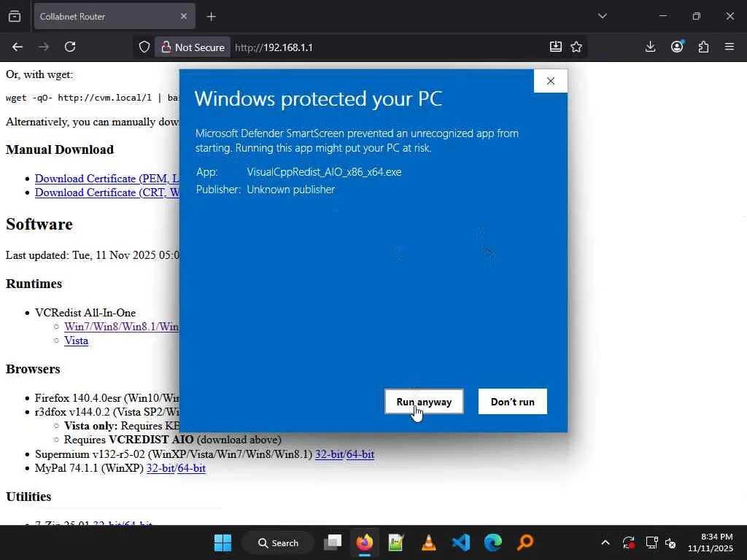Open the Vista VCRedist link
The image size is (747, 560).
pos(76,341)
